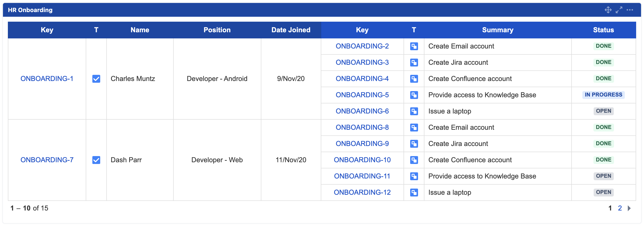The width and height of the screenshot is (644, 226).
Task: Click the subtask icon for ONBOARDING-9
Action: (x=414, y=144)
